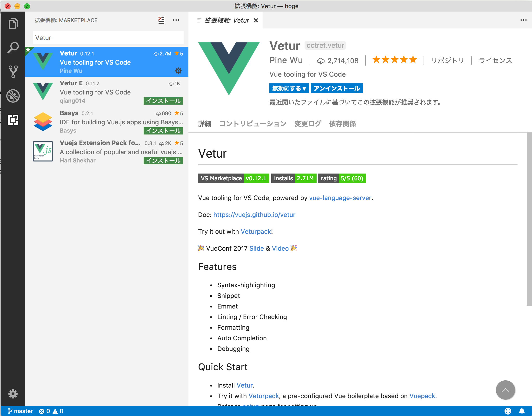Viewport: 532px width, 416px height.
Task: Open the Source Control icon in activity bar
Action: [13, 72]
